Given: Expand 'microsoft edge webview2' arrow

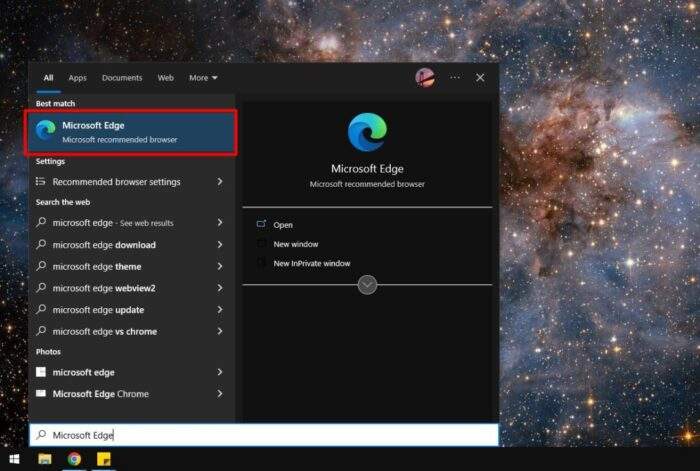Looking at the screenshot, I should [x=220, y=288].
